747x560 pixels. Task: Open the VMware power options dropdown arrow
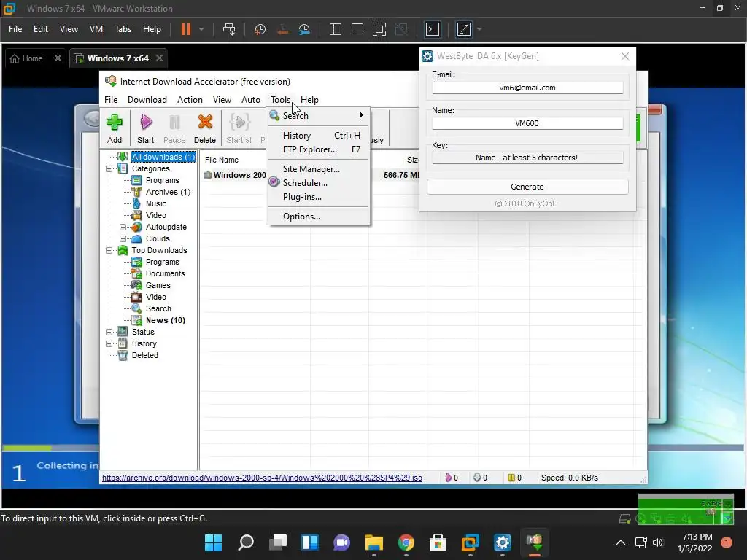click(x=201, y=29)
